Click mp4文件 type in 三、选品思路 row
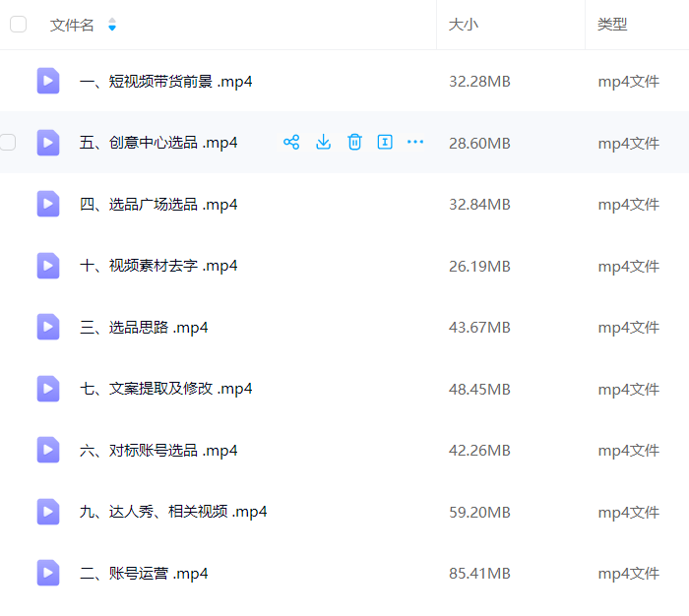This screenshot has height=616, width=689. [628, 328]
